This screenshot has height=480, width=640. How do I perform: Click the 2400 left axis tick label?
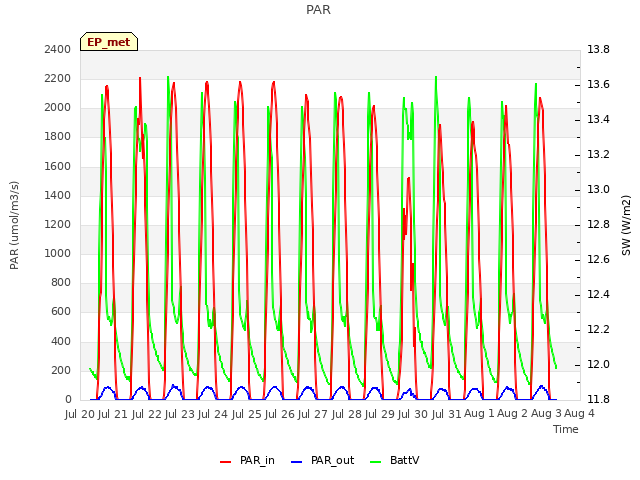tap(58, 50)
